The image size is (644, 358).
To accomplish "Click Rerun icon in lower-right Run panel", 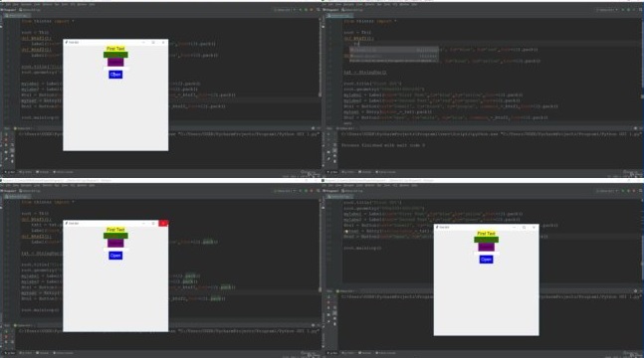I will [x=328, y=296].
